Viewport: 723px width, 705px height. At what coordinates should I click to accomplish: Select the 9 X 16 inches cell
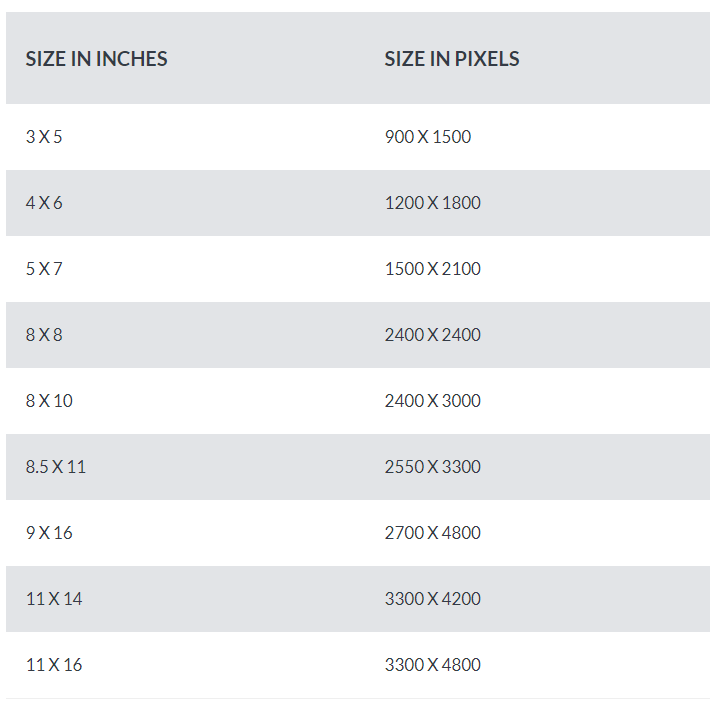[x=49, y=533]
